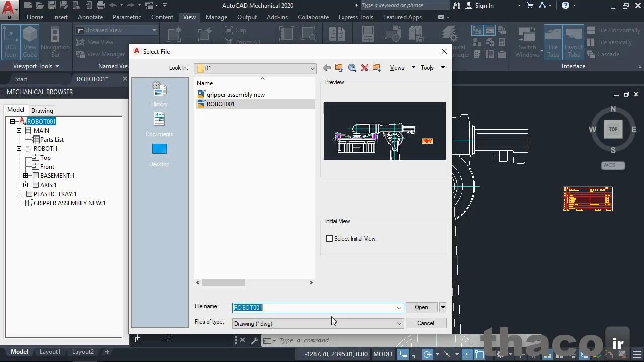Expand the PLASTIC TRAY:1 tree node
The image size is (644, 362).
point(19,194)
